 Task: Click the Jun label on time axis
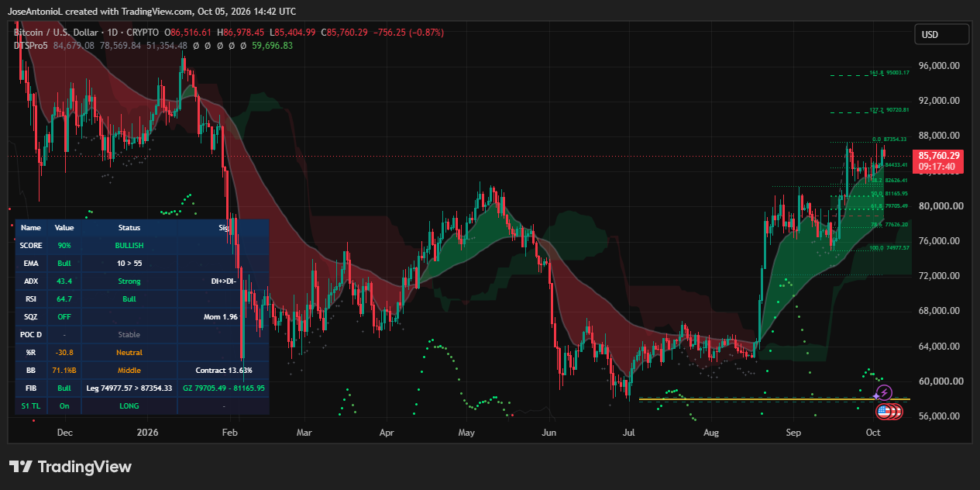point(549,433)
